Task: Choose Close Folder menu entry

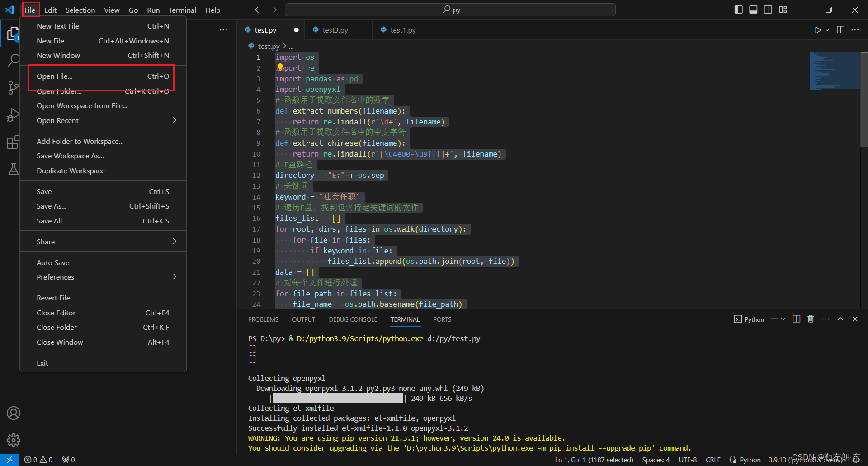Action: pyautogui.click(x=103, y=327)
